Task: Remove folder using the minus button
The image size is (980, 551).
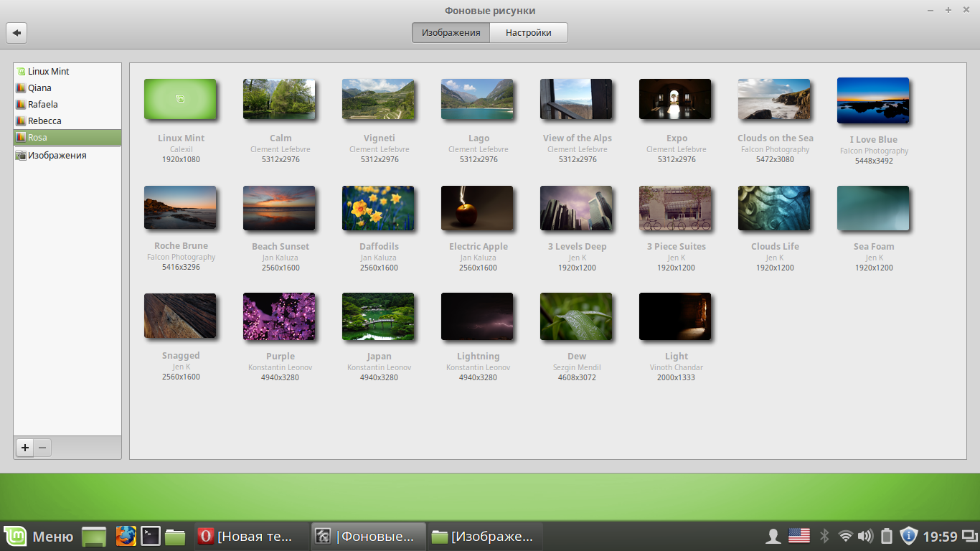Action: pos(42,448)
